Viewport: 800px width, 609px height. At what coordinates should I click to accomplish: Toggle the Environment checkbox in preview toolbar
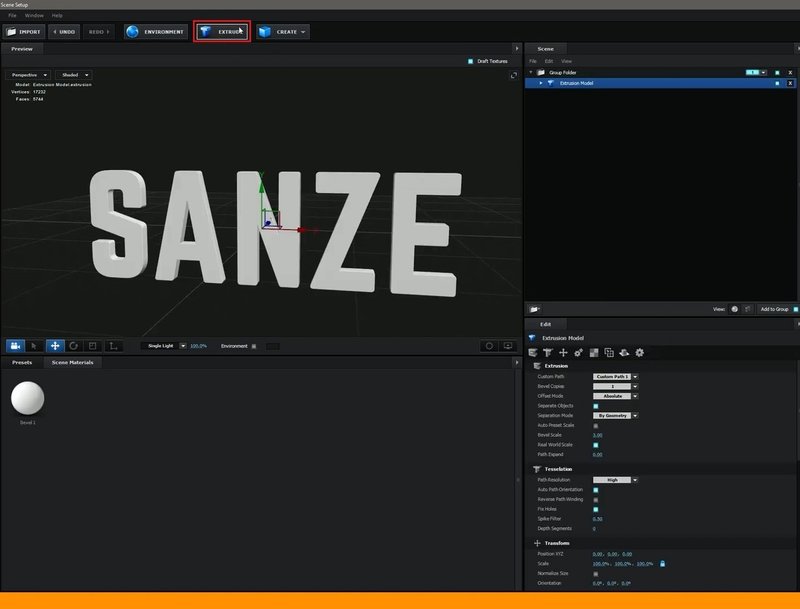coord(254,346)
